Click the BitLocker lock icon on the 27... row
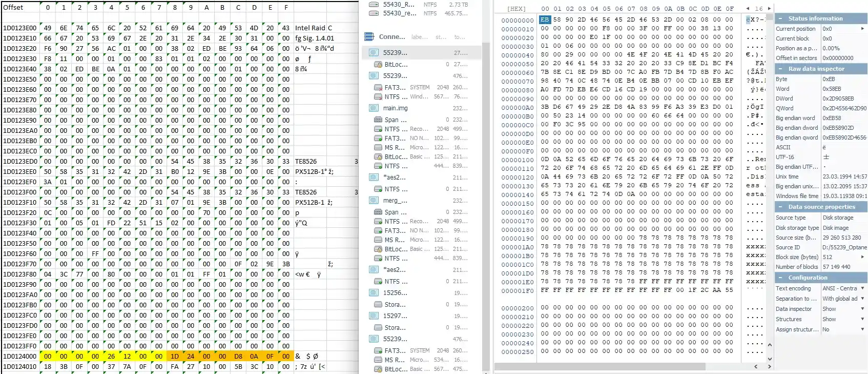Image resolution: width=868 pixels, height=374 pixels. [378, 65]
